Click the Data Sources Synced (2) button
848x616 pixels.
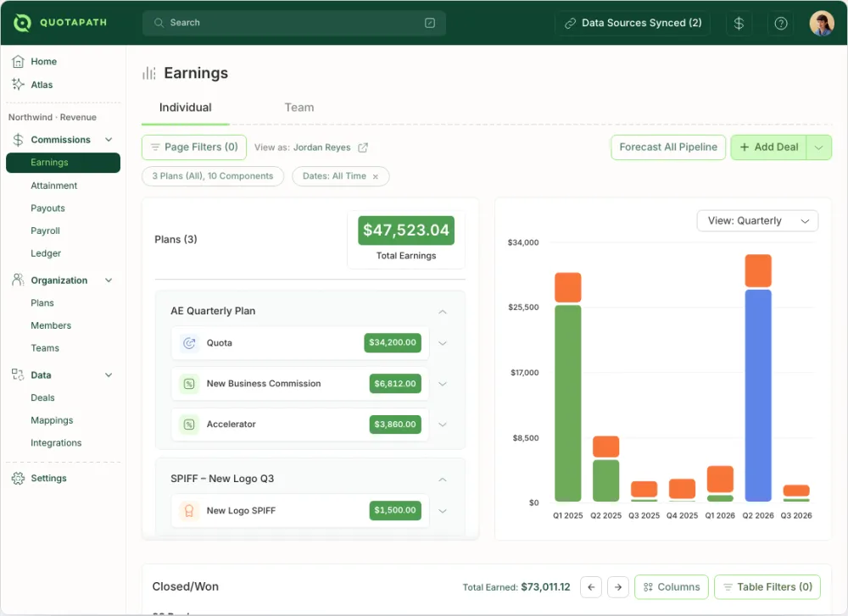[633, 23]
